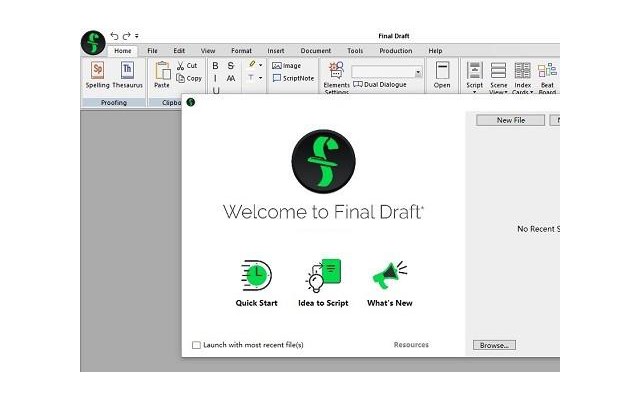The height and width of the screenshot is (400, 640).
Task: Copy the selection using Copy
Action: click(189, 78)
